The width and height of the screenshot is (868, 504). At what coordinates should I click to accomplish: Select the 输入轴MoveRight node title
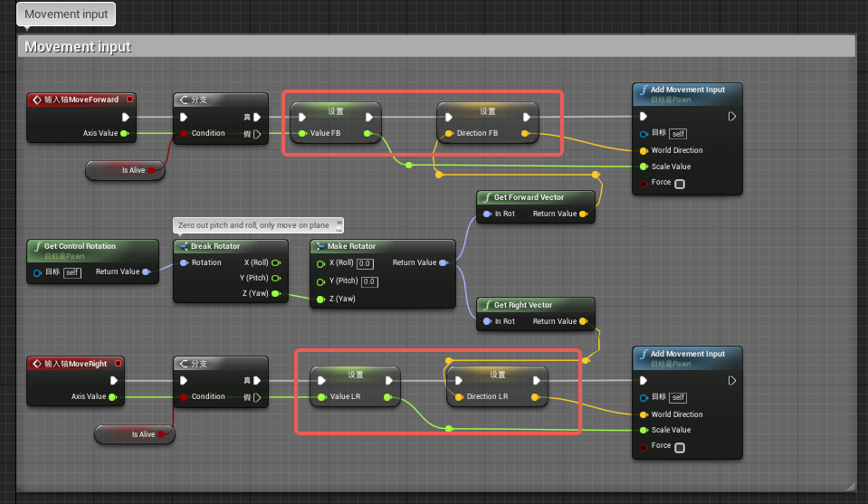(76, 364)
